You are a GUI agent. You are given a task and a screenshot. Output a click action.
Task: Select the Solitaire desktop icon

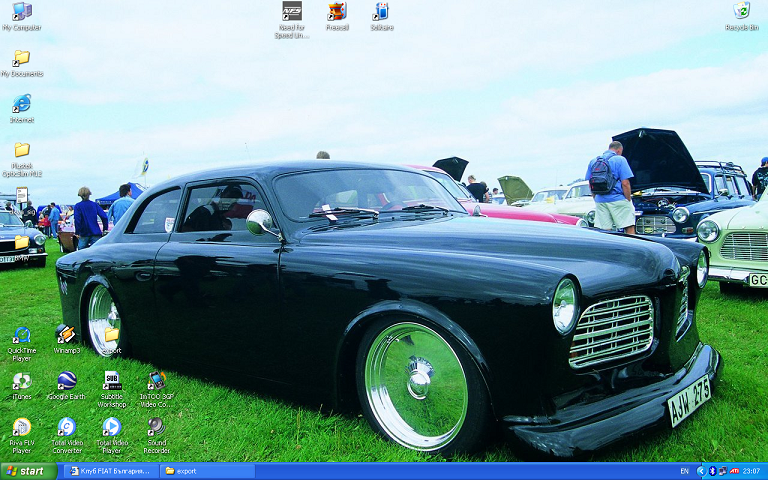tap(381, 12)
